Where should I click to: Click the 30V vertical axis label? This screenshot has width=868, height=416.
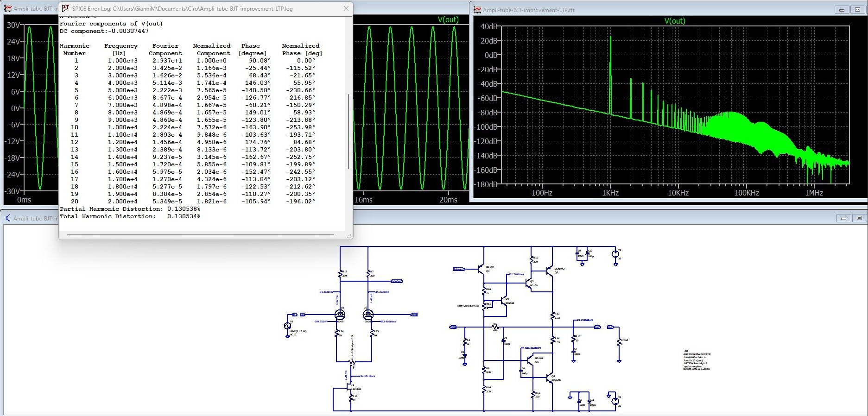coord(13,25)
